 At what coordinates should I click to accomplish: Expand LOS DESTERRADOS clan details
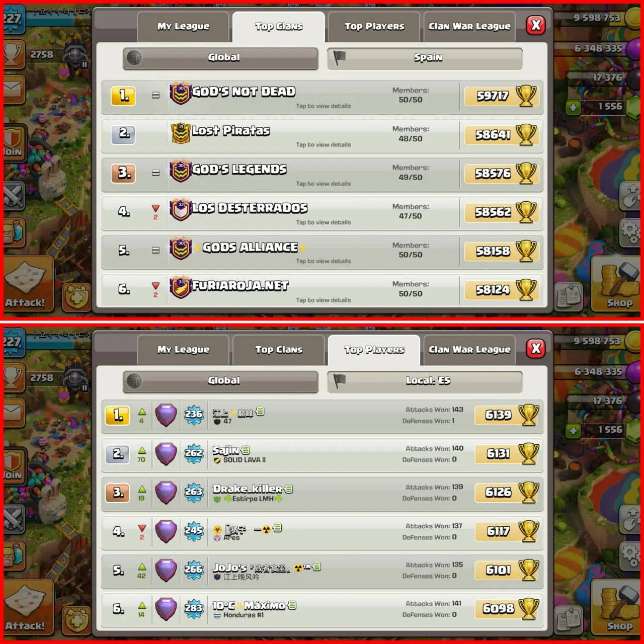coord(322,213)
